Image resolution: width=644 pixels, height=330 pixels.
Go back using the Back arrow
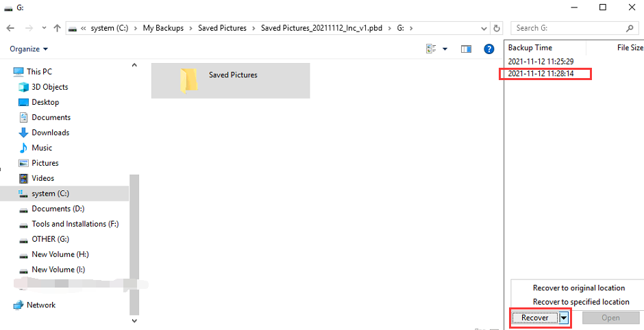pyautogui.click(x=11, y=28)
